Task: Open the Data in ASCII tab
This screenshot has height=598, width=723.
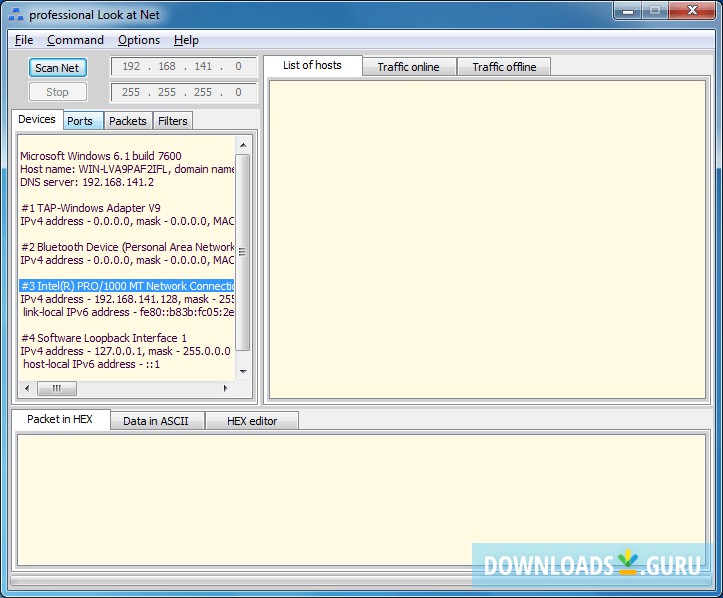Action: click(x=156, y=421)
